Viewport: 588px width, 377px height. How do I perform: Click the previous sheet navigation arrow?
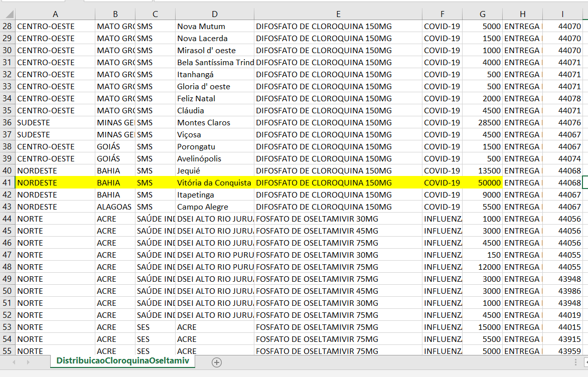pyautogui.click(x=14, y=362)
